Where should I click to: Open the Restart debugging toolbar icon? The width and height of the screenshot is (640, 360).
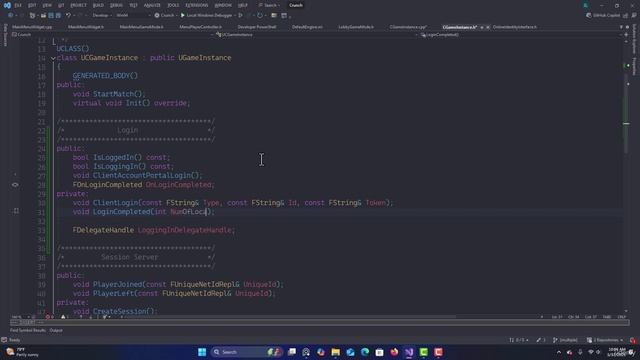point(260,15)
